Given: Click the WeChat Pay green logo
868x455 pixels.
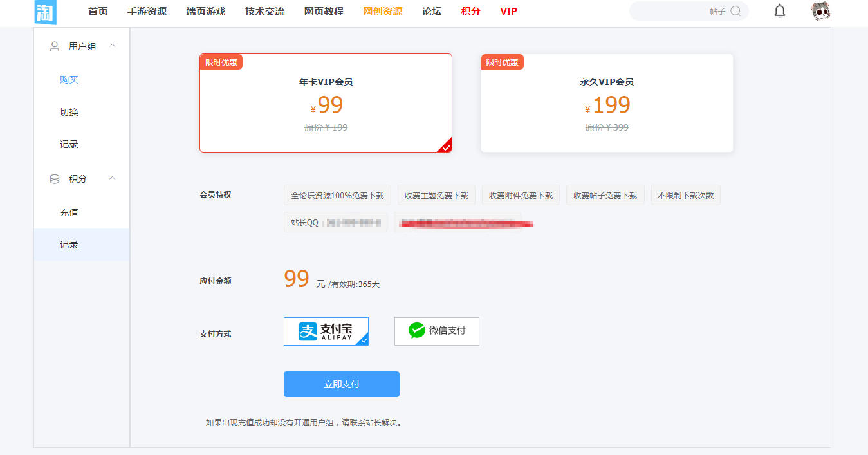Looking at the screenshot, I should pos(417,331).
